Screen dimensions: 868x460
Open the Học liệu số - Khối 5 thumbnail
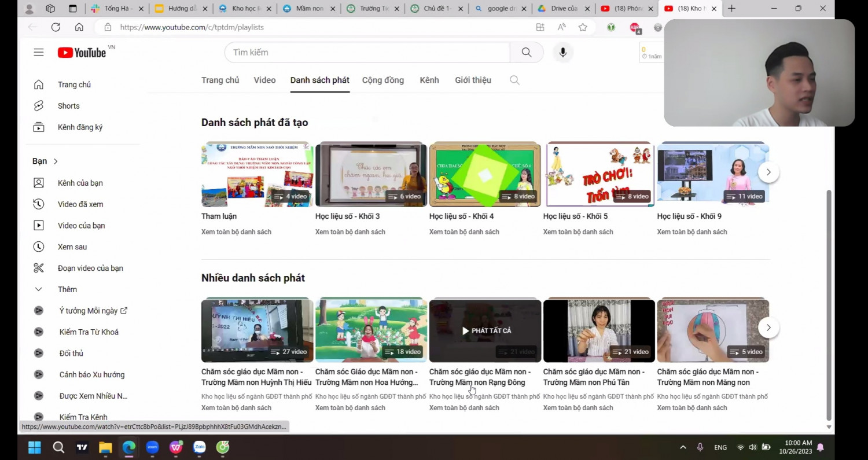599,174
